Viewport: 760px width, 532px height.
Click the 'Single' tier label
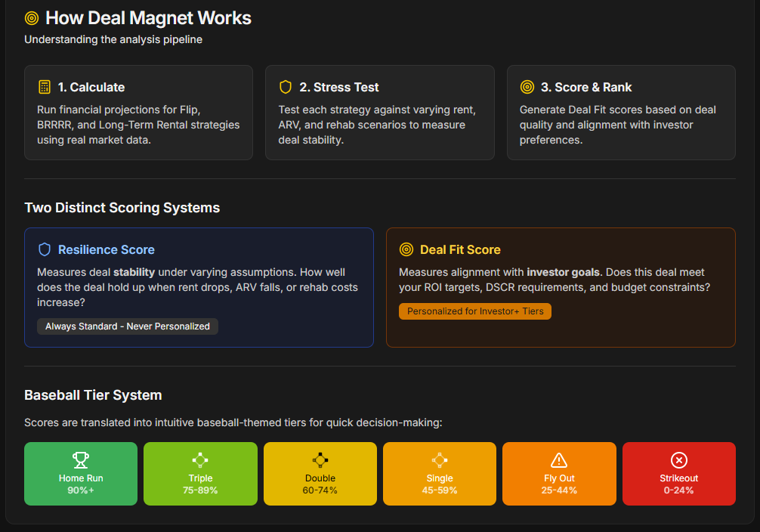(x=440, y=478)
